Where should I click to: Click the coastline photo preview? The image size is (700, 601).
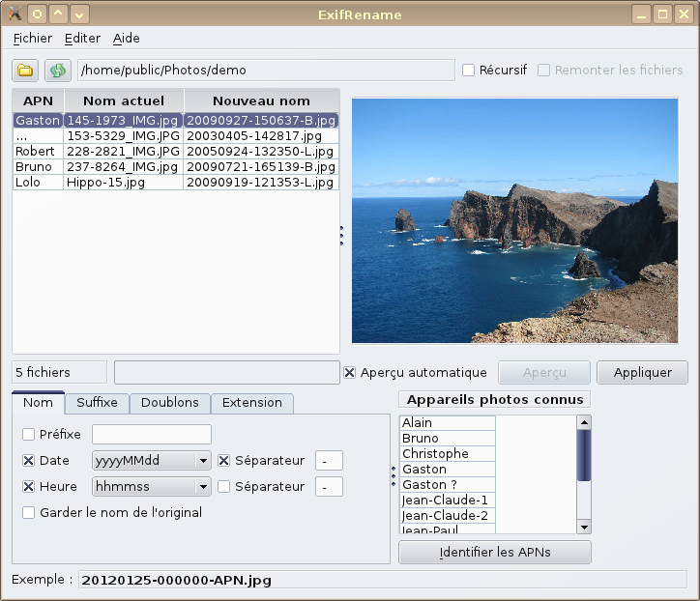click(x=514, y=220)
